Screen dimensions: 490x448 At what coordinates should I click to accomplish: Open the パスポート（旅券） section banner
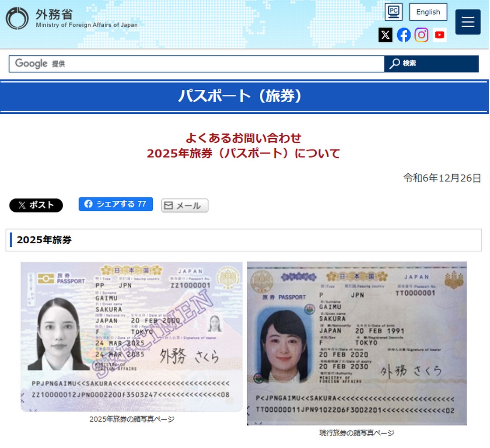245,96
